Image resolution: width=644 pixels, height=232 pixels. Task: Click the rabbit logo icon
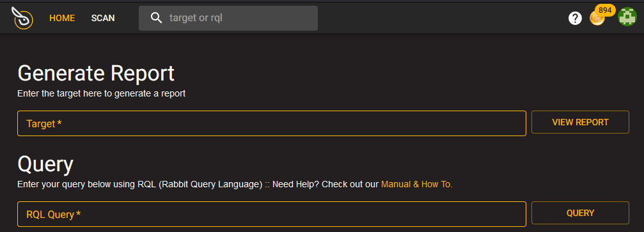(x=22, y=18)
